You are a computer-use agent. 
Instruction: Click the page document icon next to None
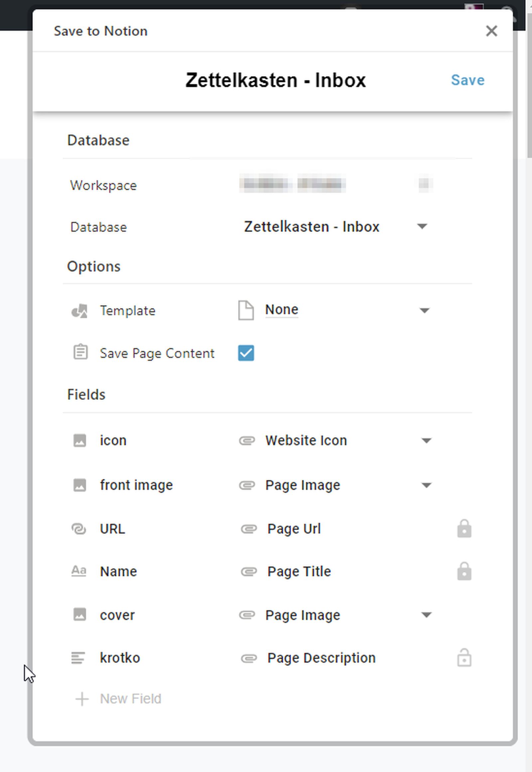(x=246, y=310)
